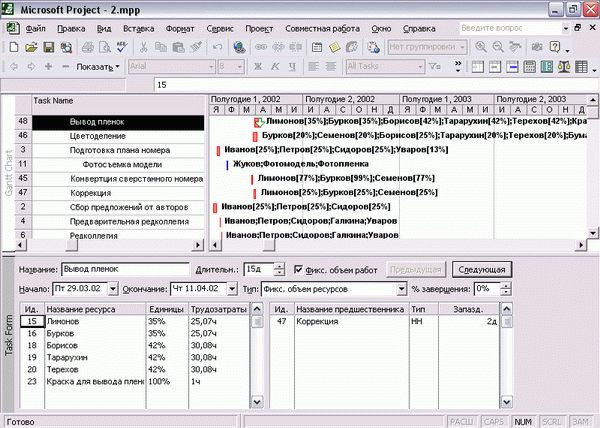Click the Следующая button
Image resolution: width=600 pixels, height=428 pixels.
click(482, 270)
